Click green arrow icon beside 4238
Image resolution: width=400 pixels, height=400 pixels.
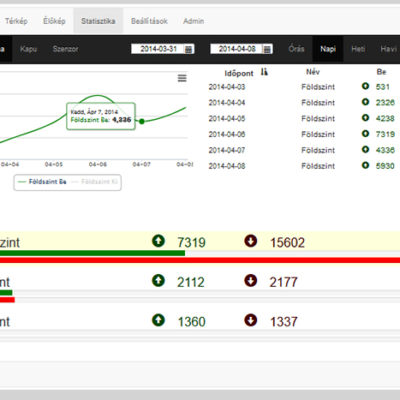[x=365, y=118]
